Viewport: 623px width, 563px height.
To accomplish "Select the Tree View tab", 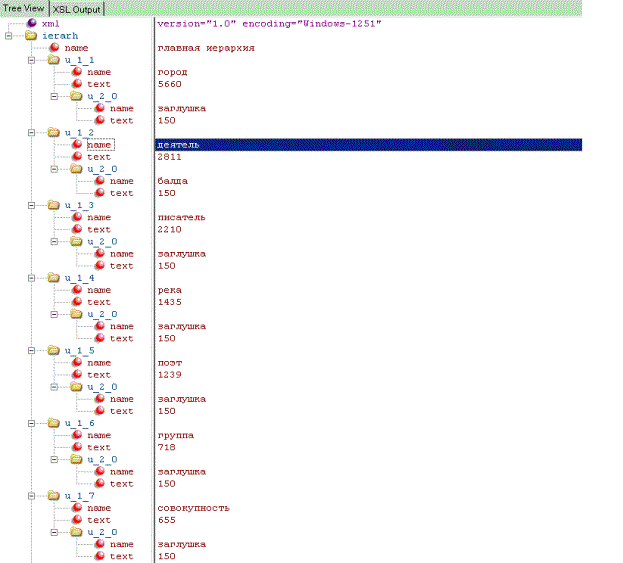I will point(24,8).
